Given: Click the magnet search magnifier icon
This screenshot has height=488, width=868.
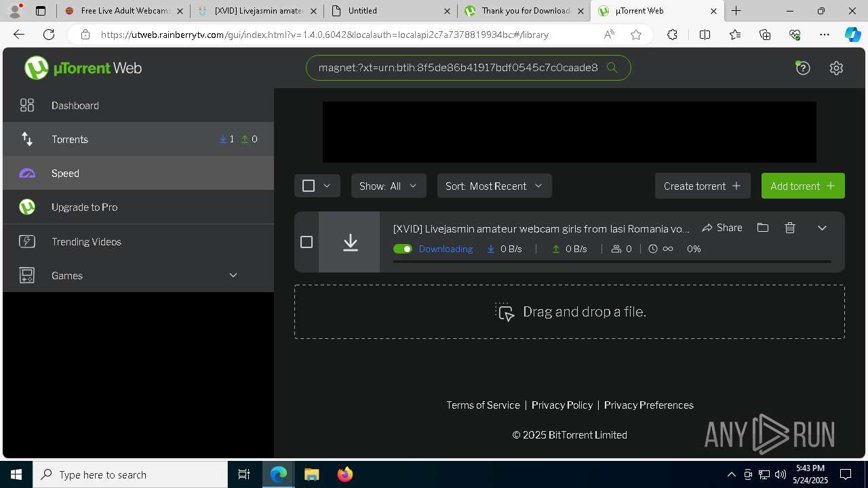Looking at the screenshot, I should tap(612, 67).
